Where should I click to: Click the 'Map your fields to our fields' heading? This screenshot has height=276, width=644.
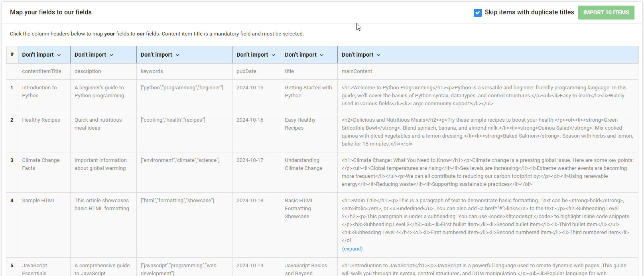[51, 12]
